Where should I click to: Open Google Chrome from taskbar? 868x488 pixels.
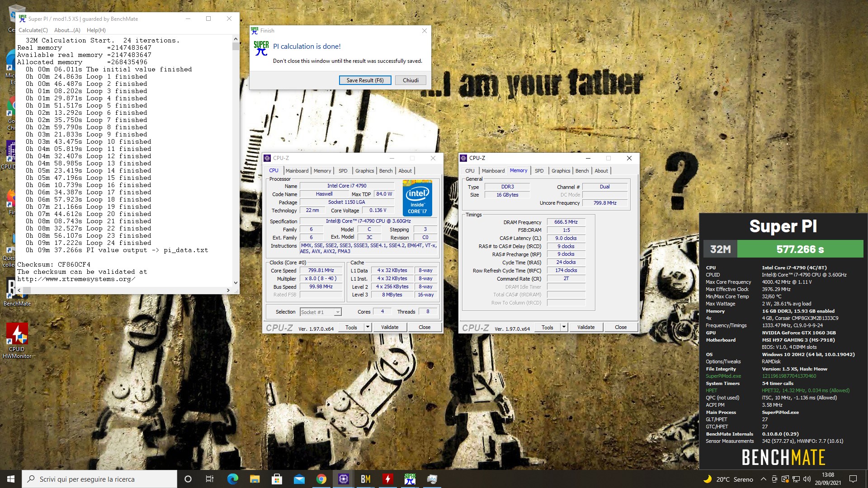(x=321, y=479)
